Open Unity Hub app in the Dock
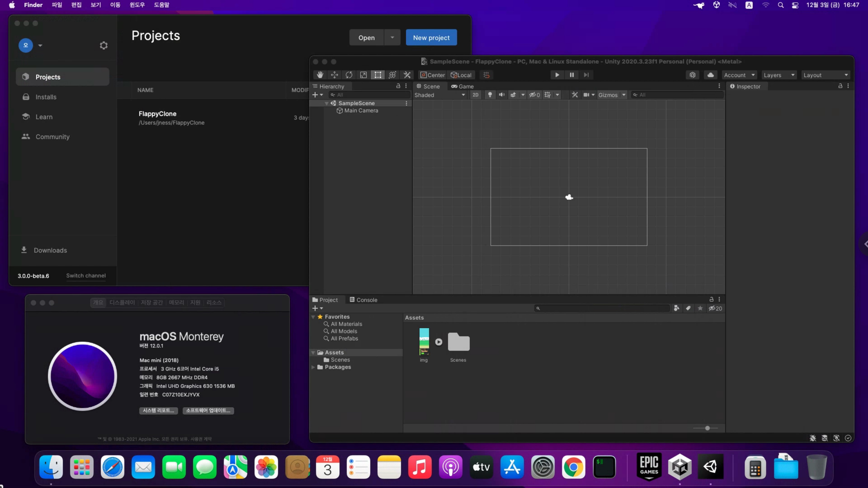This screenshot has width=868, height=488. (x=680, y=467)
